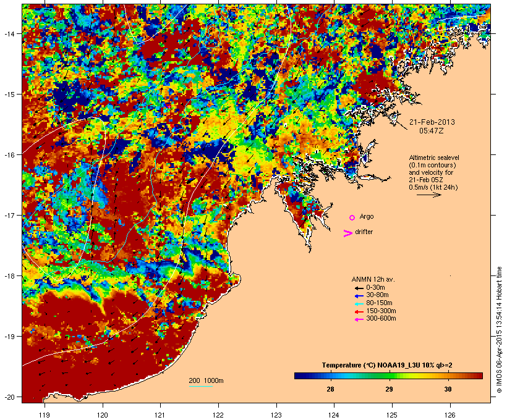507x420 pixels.
Task: Click the red 150-300m arrow legend icon
Action: click(359, 312)
